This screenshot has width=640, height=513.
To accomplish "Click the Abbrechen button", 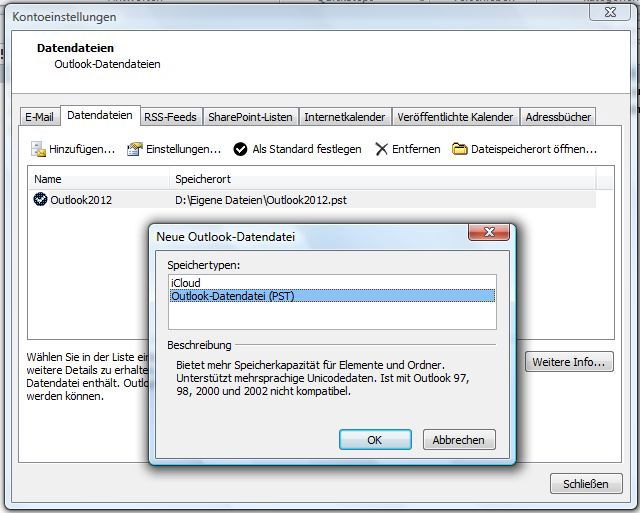I will pos(459,440).
